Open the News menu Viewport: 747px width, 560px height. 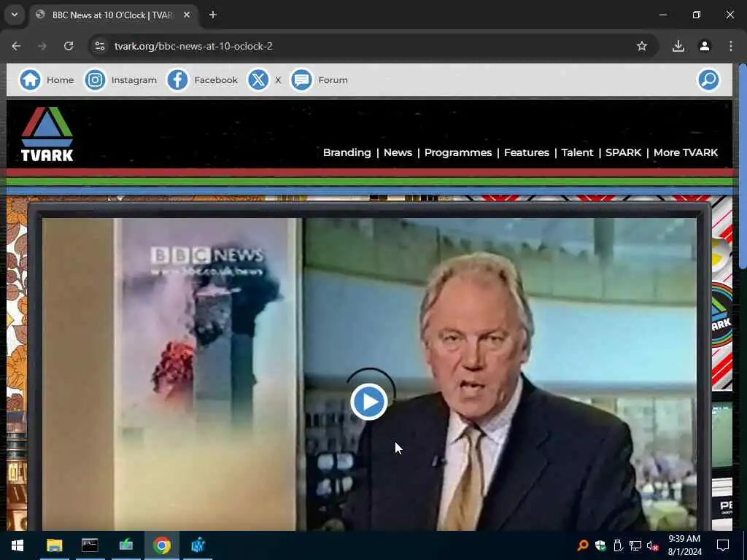tap(398, 152)
